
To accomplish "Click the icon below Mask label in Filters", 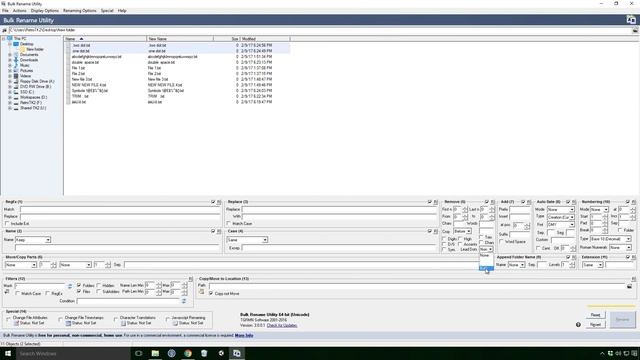I will point(7,292).
